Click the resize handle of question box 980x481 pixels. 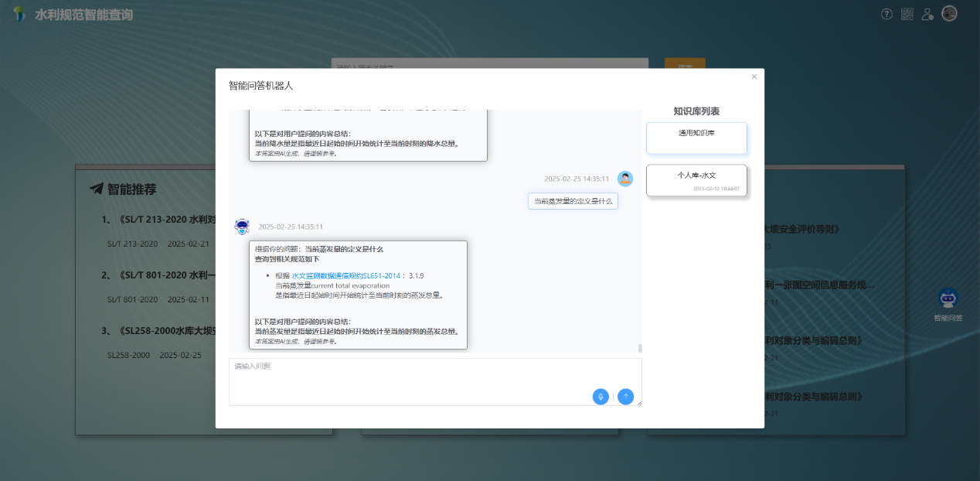click(639, 403)
